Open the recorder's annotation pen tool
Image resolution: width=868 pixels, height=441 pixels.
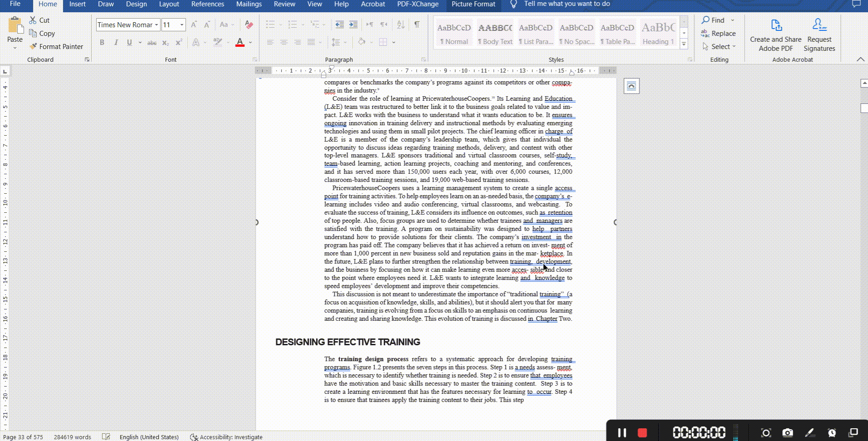(x=809, y=432)
